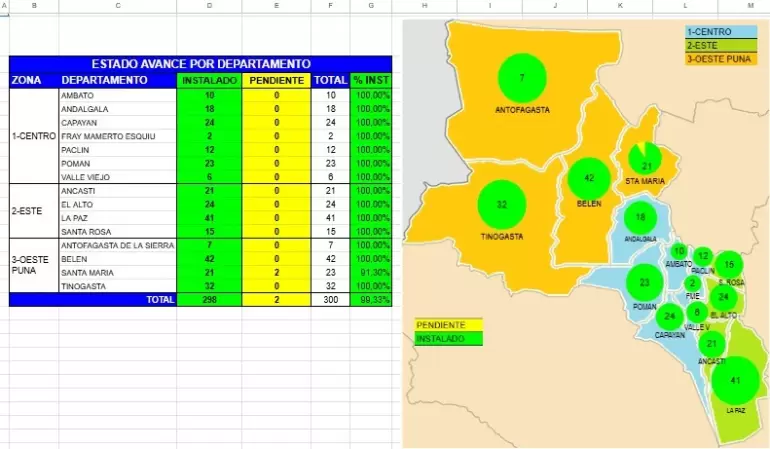Select the % INST header cell
This screenshot has width=770, height=449.
[371, 80]
